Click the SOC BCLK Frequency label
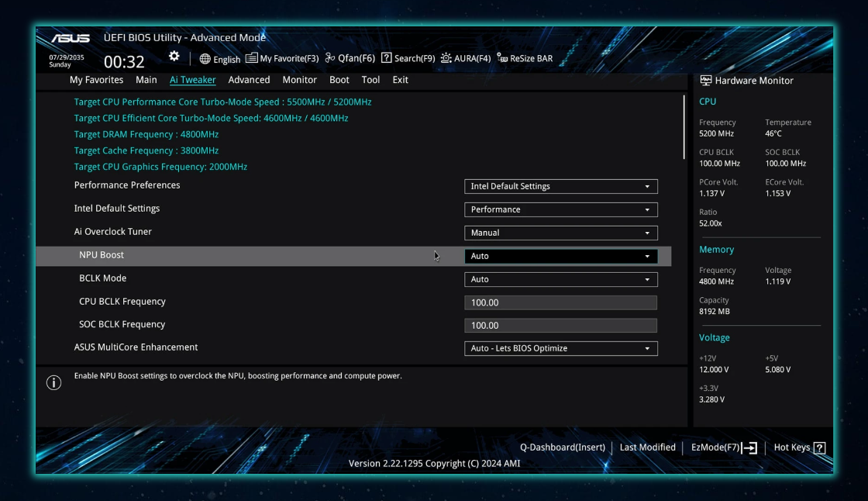Screen dimensions: 868x501 pyautogui.click(x=122, y=324)
